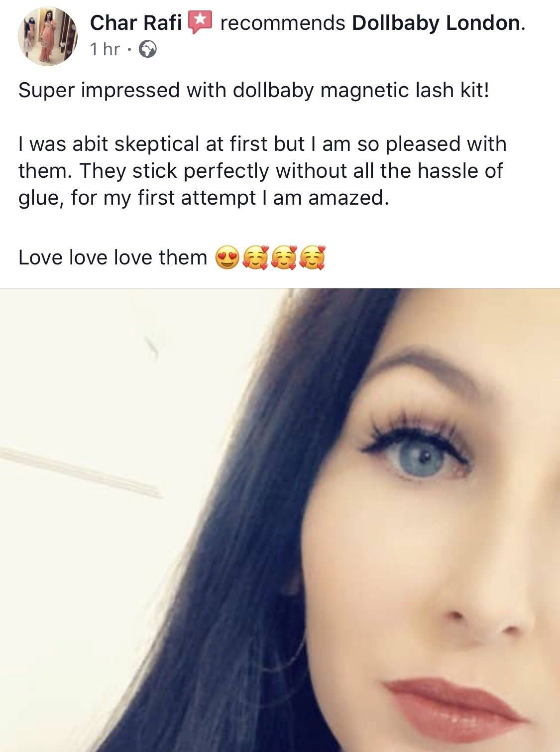This screenshot has height=752, width=560.
Task: Click the heart-eyes emoji
Action: (227, 258)
